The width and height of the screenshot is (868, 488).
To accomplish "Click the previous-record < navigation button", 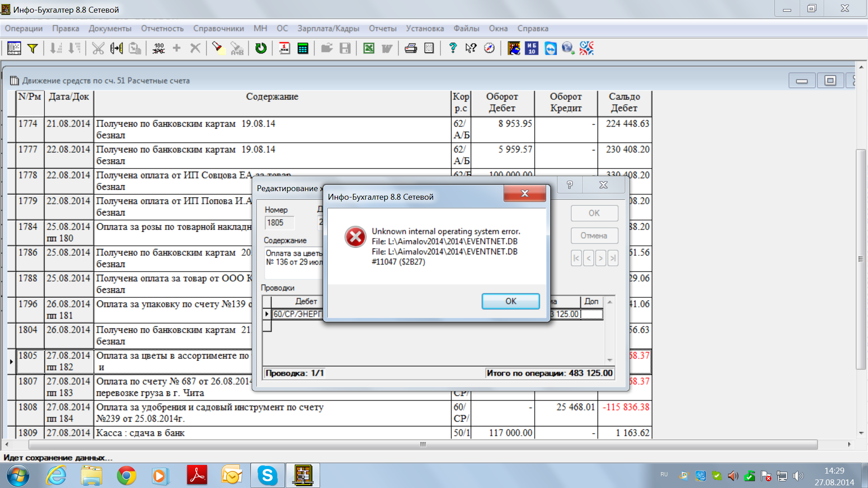I will (588, 258).
